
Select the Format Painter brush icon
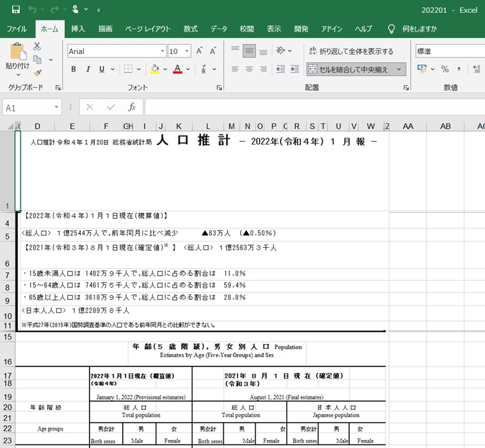37,73
